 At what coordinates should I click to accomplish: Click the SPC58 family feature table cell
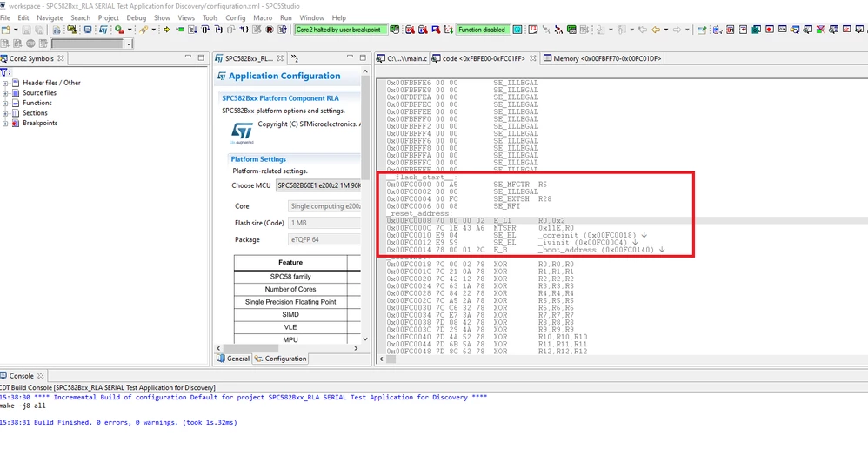(290, 277)
